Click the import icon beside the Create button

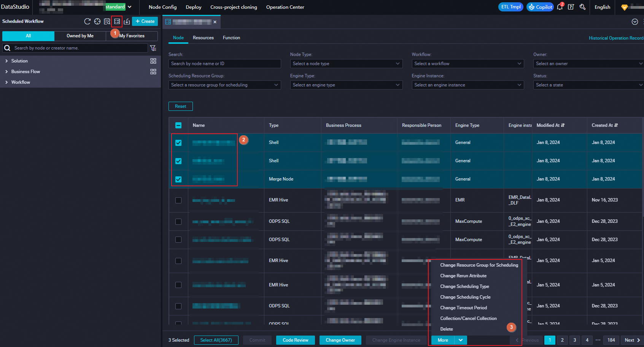pyautogui.click(x=127, y=21)
